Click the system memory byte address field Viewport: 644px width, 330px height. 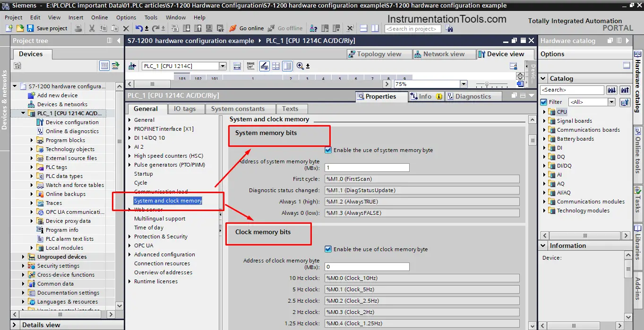tap(367, 168)
